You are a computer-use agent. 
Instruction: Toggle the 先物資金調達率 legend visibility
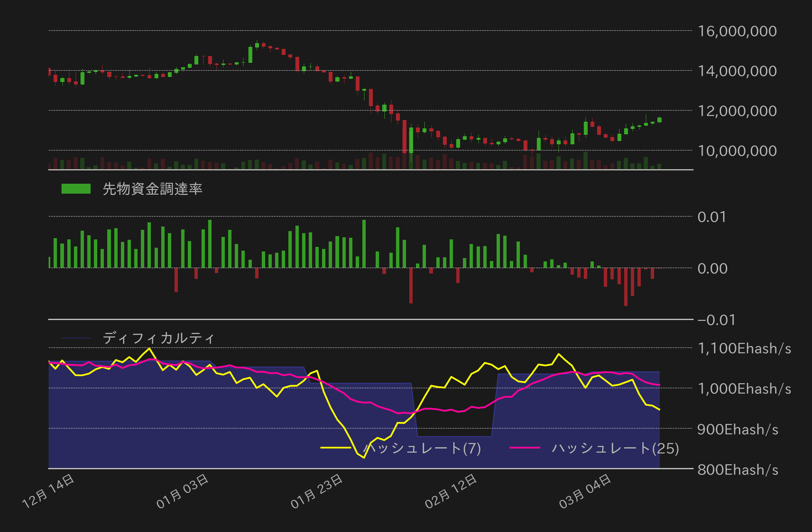click(154, 188)
